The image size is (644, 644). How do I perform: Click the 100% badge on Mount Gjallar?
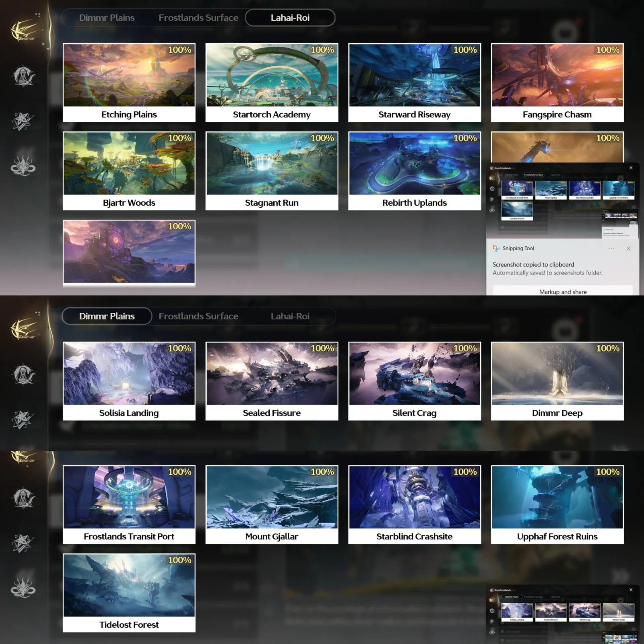coord(322,472)
